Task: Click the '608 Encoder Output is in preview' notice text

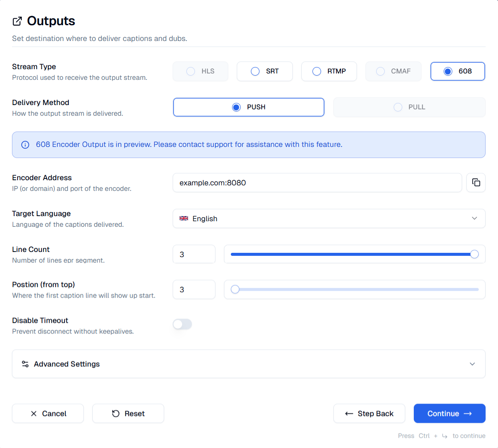Action: coord(189,145)
